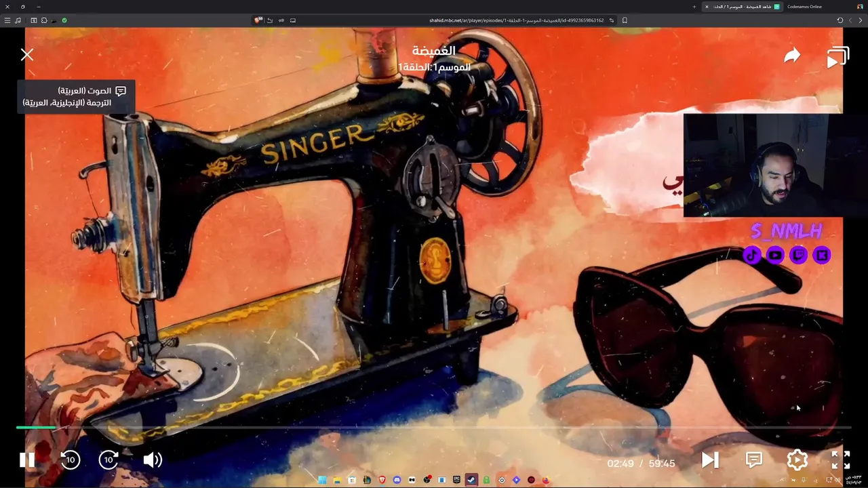Open the subtitles and audio menu
The image size is (868, 488).
pos(753,460)
